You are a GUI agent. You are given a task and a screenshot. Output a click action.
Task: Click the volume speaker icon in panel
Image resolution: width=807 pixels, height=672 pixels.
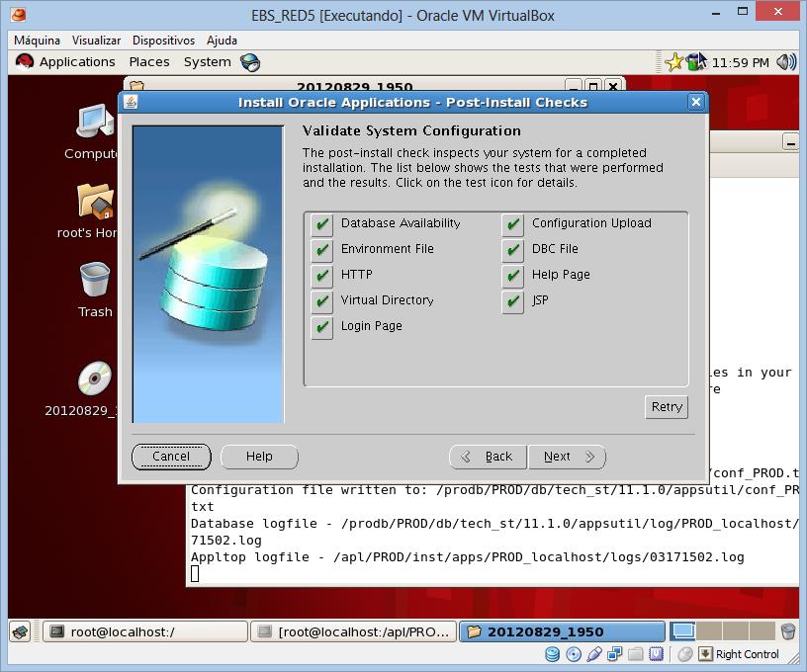(x=786, y=62)
